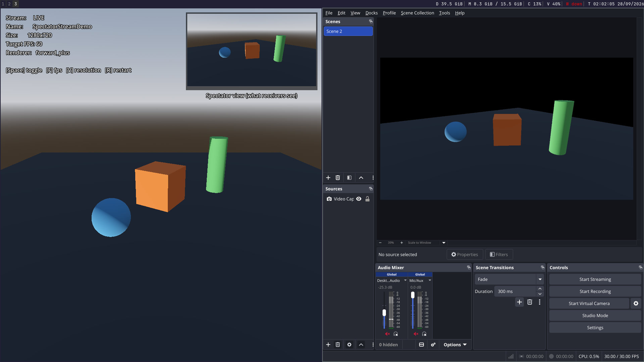Image resolution: width=644 pixels, height=362 pixels.
Task: Open source properties gear in the Sources toolbar
Action: point(349,345)
